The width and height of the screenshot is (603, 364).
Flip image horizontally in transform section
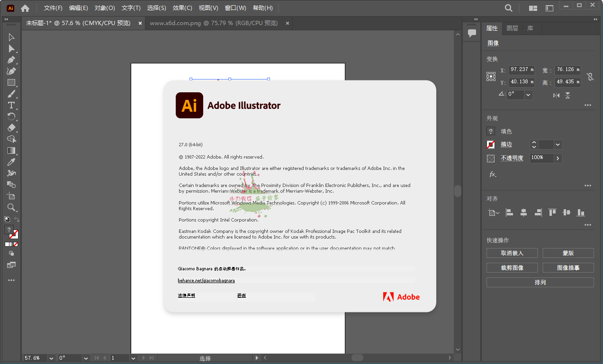(x=556, y=95)
